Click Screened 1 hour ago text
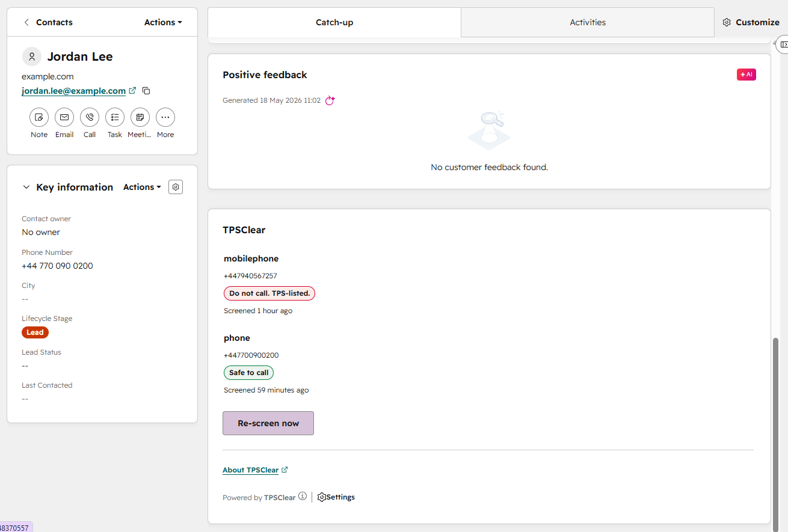The image size is (788, 532). click(x=258, y=311)
